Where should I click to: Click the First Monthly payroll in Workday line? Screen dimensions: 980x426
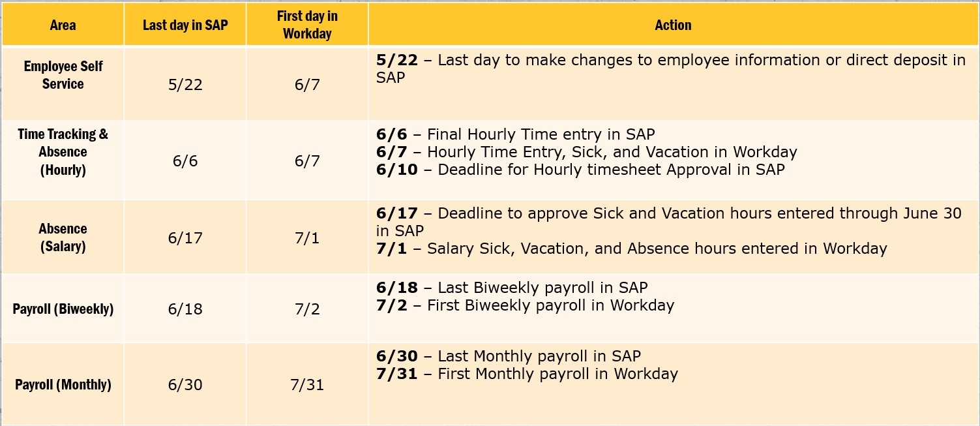[527, 374]
